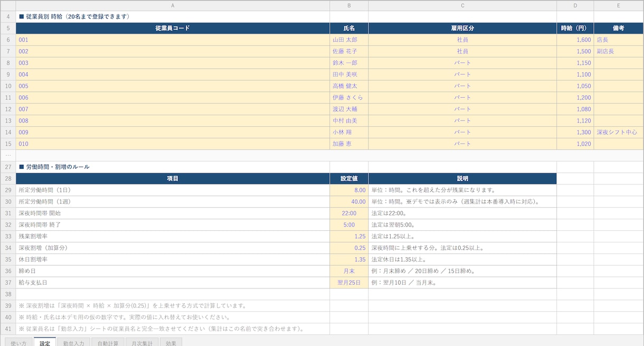The width and height of the screenshot is (644, 346).
Task: Click the 時給（円）header cell
Action: tap(575, 28)
